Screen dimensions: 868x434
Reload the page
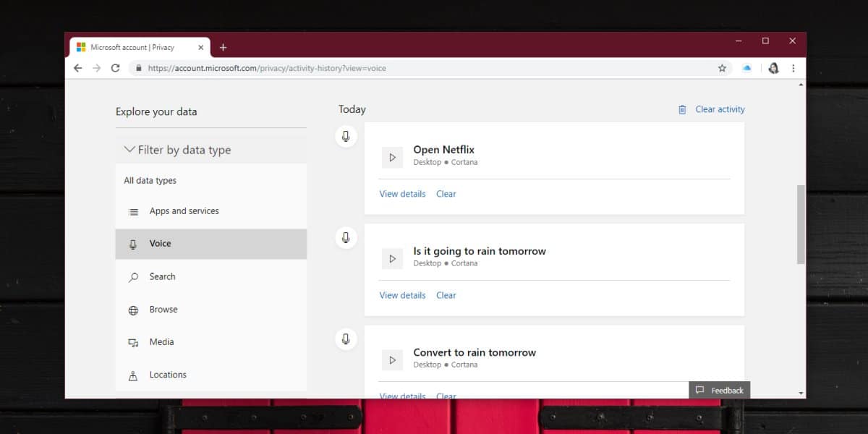click(115, 68)
